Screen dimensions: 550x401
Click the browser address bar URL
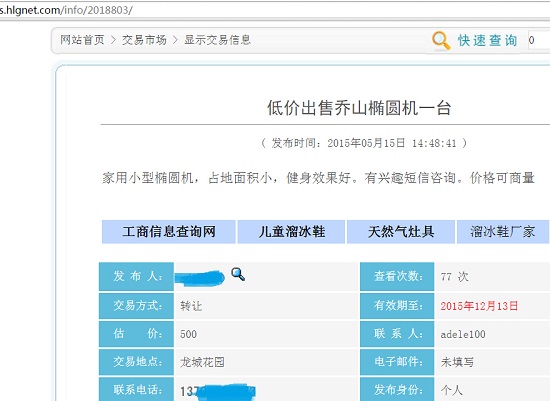pyautogui.click(x=66, y=10)
